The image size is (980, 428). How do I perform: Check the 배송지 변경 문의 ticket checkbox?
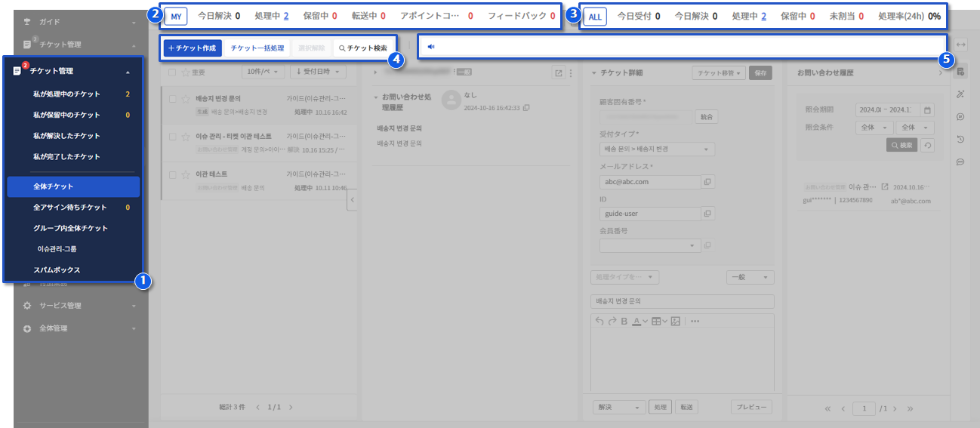(173, 99)
